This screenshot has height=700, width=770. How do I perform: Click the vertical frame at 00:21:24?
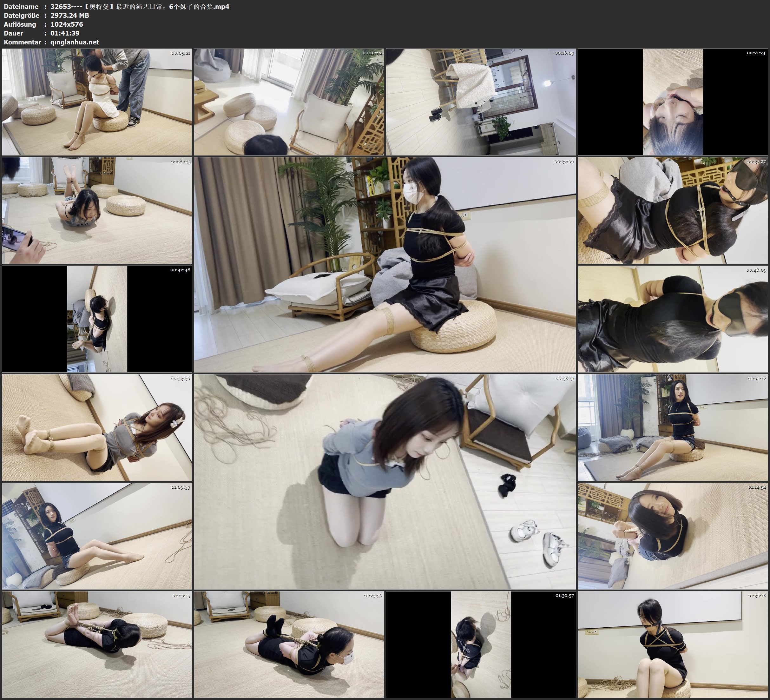pos(673,102)
